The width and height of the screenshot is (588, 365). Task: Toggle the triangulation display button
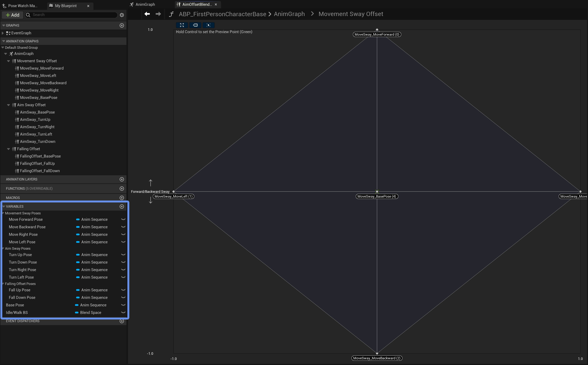click(182, 25)
